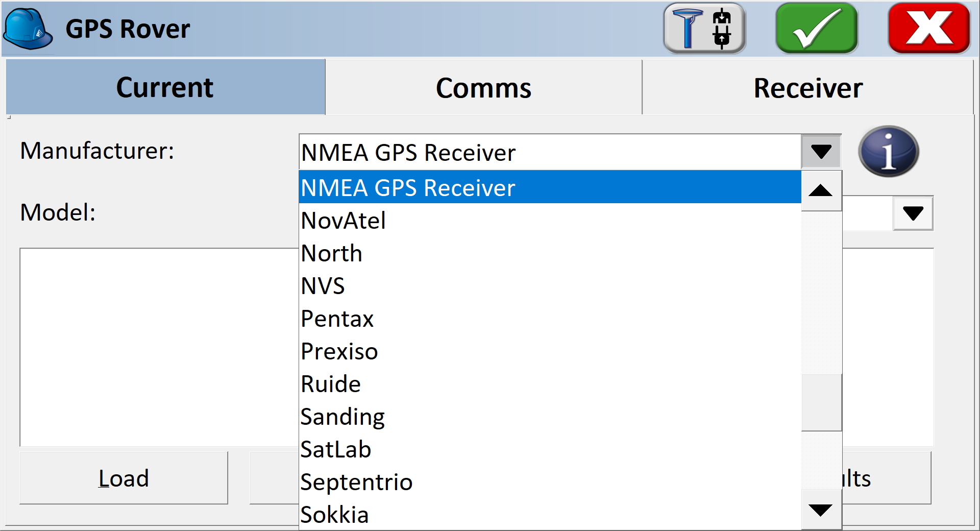The height and width of the screenshot is (531, 980).
Task: Switch to the Receiver tab
Action: tap(807, 87)
